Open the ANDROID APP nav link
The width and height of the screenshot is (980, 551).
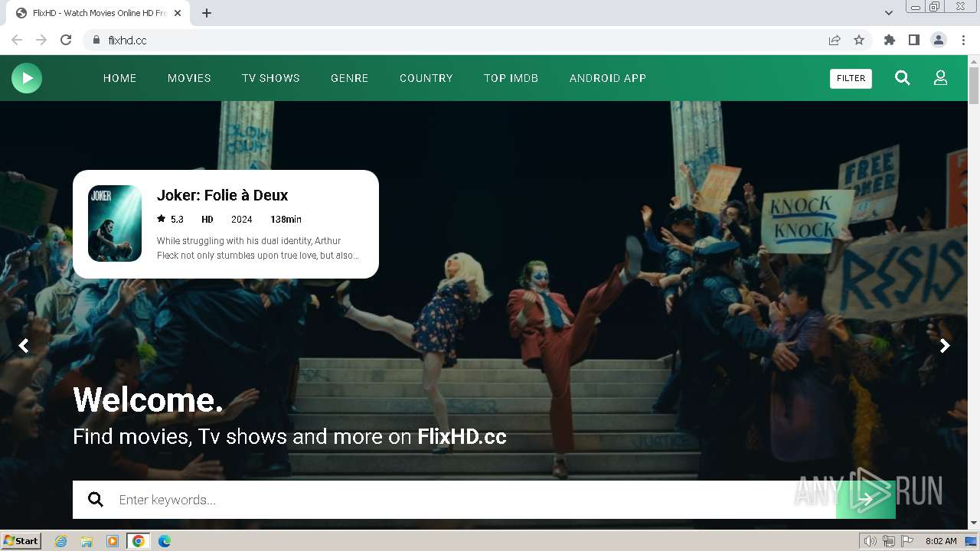[x=608, y=78]
